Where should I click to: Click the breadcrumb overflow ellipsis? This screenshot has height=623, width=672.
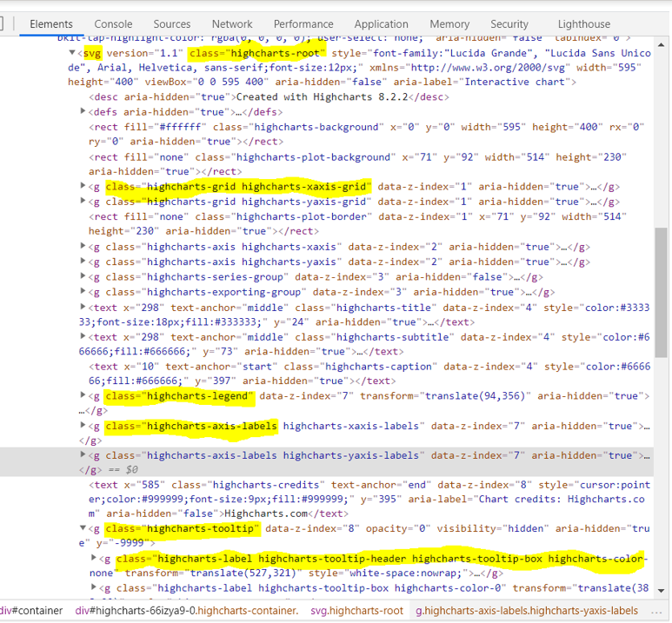click(656, 612)
